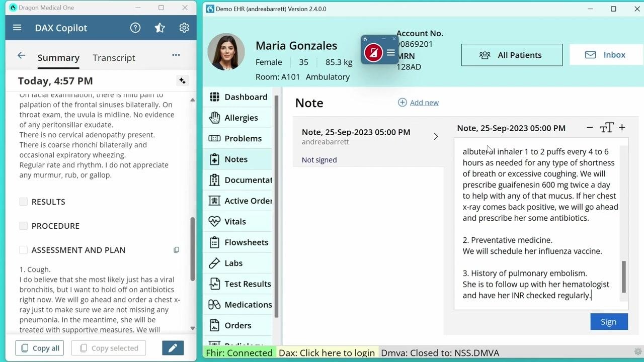Switch to the Transcript tab
The width and height of the screenshot is (644, 362).
pyautogui.click(x=114, y=58)
